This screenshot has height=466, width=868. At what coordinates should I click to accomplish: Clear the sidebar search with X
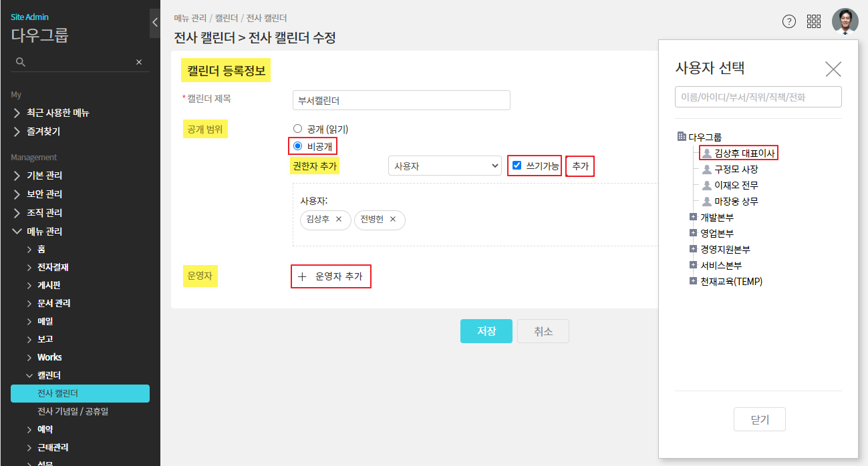[x=139, y=62]
